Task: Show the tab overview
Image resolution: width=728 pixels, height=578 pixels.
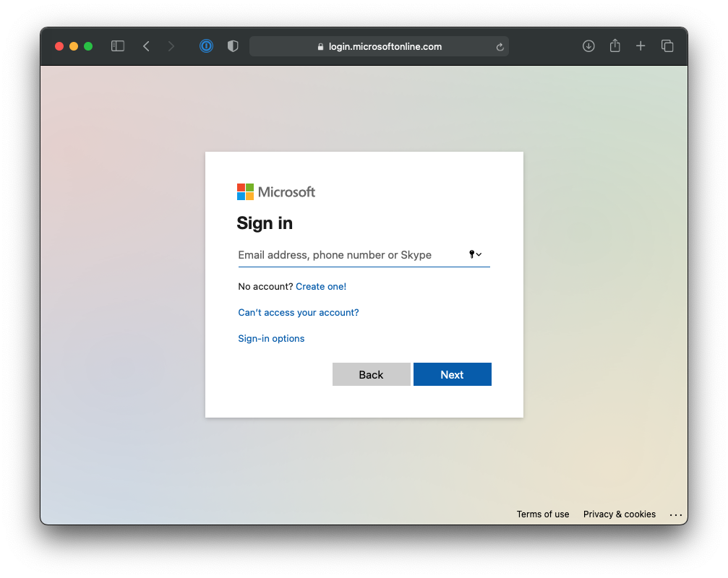Action: (667, 46)
